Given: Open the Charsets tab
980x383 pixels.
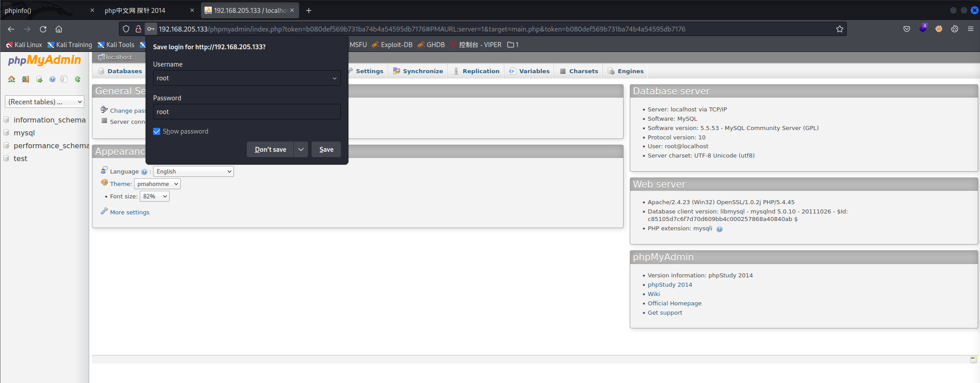Looking at the screenshot, I should 579,71.
